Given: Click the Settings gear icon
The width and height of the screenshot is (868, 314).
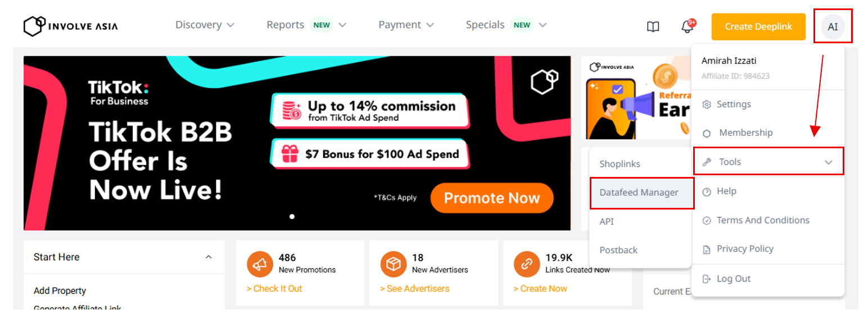Looking at the screenshot, I should [707, 104].
